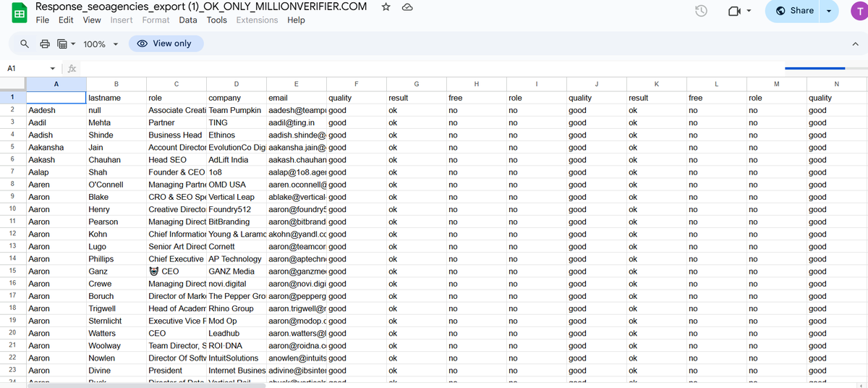Click cell 'GANZ Media'
Screen dimensions: 868x388
coord(236,271)
